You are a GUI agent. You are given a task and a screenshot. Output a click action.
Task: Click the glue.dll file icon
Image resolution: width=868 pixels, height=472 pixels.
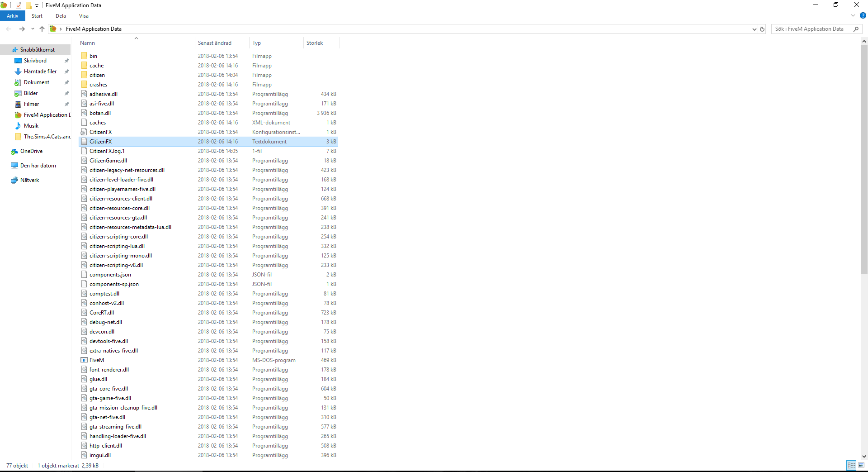tap(84, 379)
